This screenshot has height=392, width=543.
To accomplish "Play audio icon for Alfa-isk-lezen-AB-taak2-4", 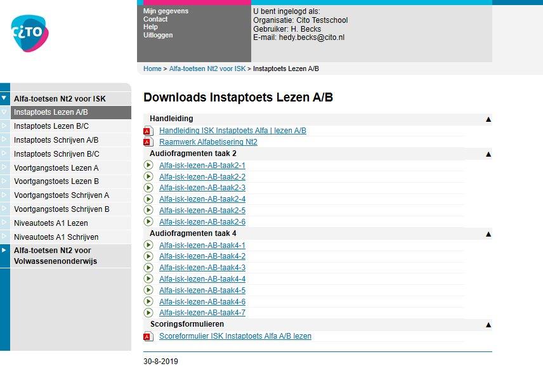I will (x=148, y=199).
